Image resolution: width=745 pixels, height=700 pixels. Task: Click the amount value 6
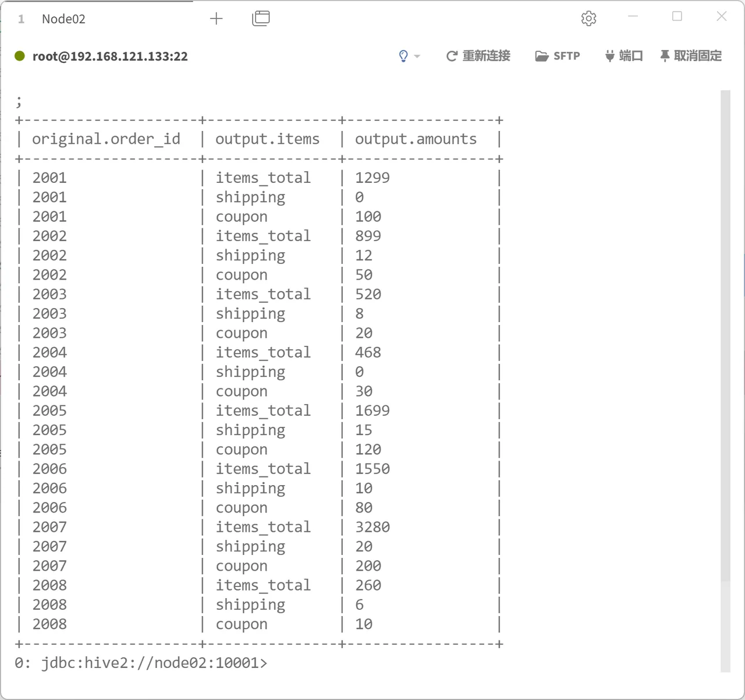(x=359, y=604)
